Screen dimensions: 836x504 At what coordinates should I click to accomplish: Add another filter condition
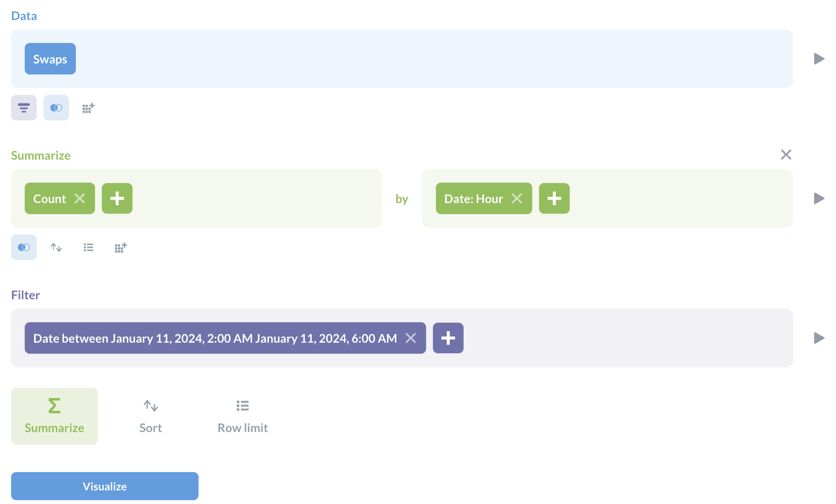pos(448,338)
